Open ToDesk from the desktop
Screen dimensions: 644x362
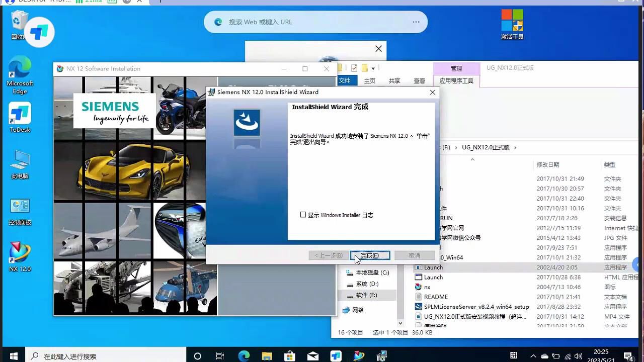click(20, 115)
